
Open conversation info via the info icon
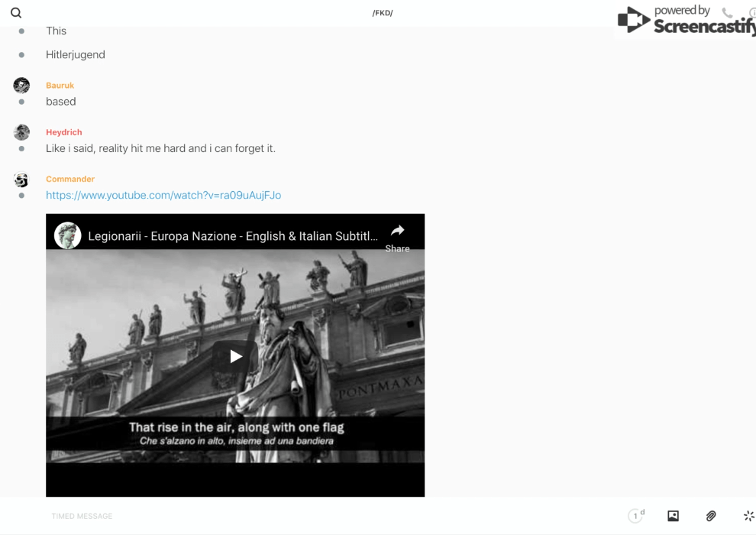pos(751,13)
